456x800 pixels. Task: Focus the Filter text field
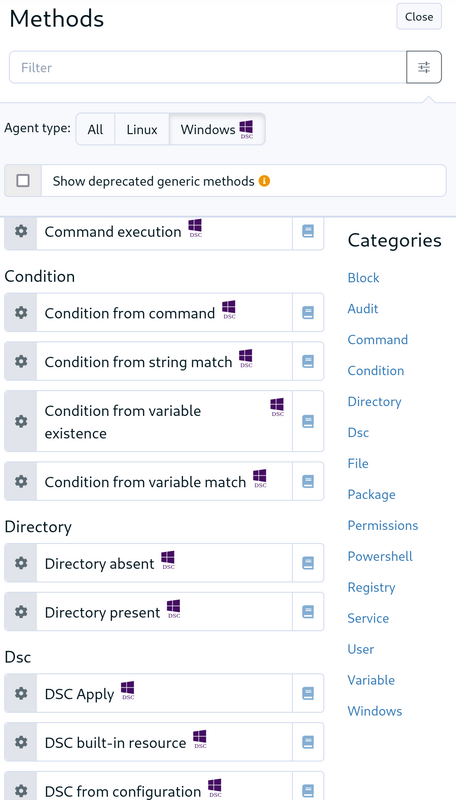pyautogui.click(x=208, y=67)
